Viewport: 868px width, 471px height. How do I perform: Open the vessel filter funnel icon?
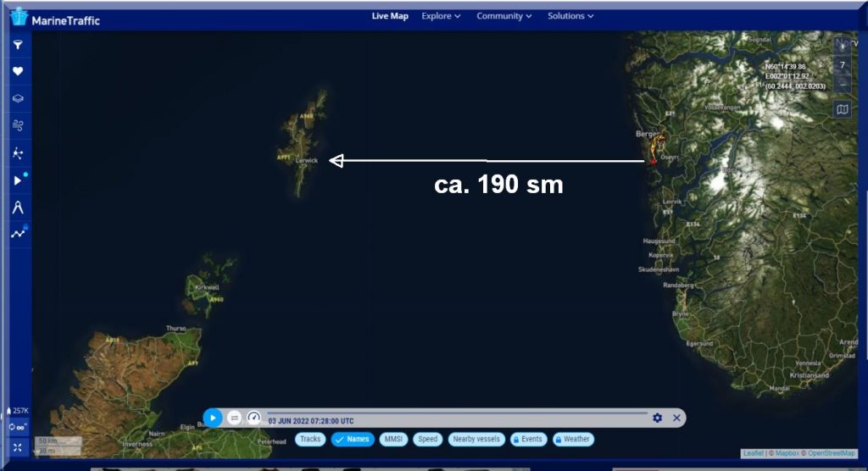17,45
